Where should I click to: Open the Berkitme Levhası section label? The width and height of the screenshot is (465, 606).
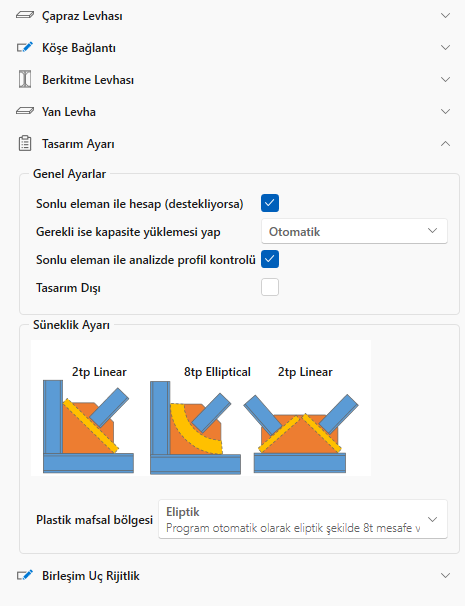(88, 80)
